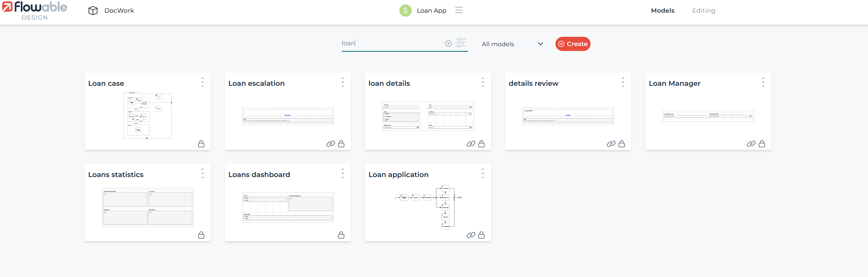This screenshot has width=868, height=277.
Task: Switch to the Editing tab
Action: pyautogui.click(x=704, y=10)
